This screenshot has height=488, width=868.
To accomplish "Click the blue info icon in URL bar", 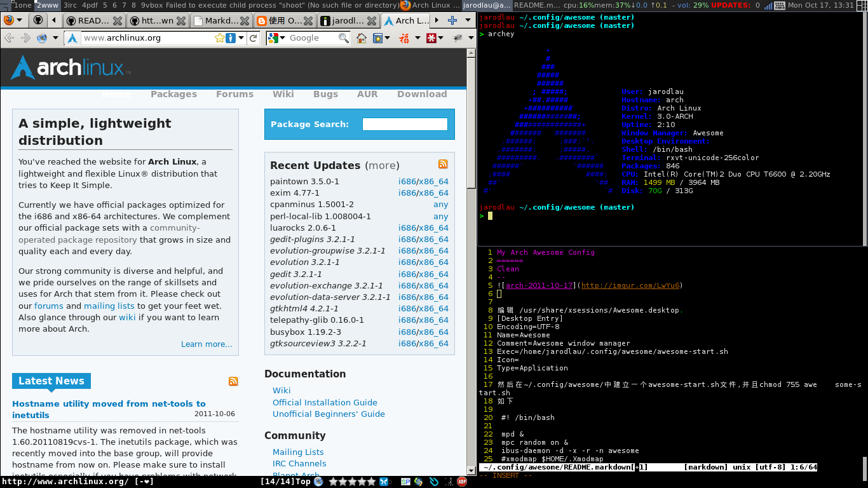I will [x=230, y=38].
